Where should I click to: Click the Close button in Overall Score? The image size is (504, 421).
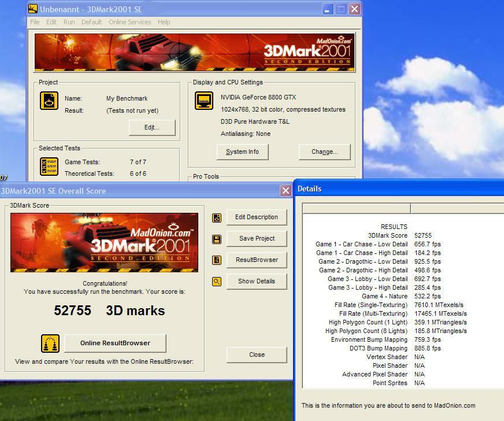click(257, 354)
